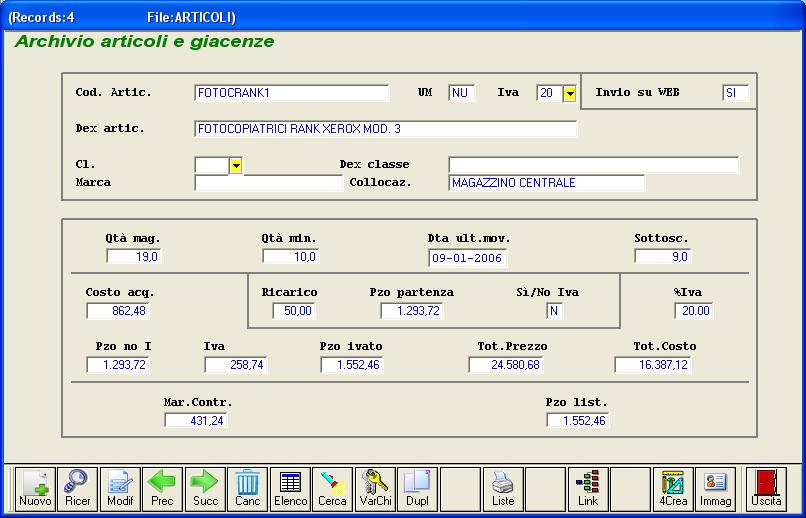
Task: Click the Pzo partenza field
Action: click(x=412, y=311)
